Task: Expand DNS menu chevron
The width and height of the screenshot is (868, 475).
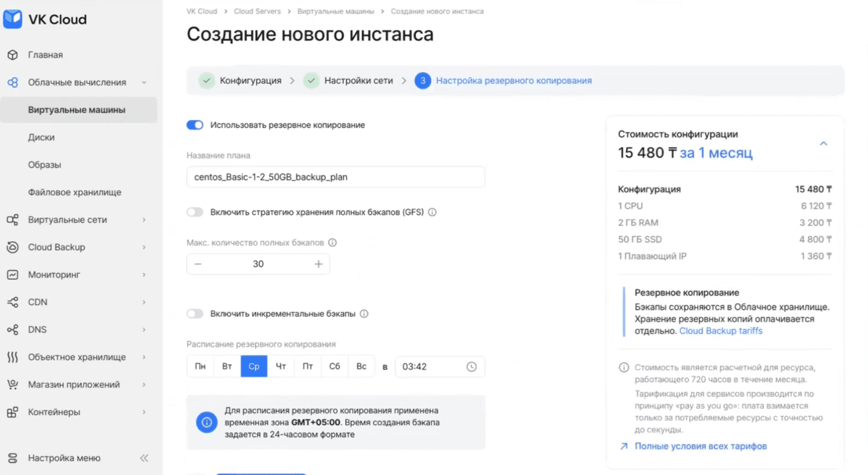Action: click(144, 329)
